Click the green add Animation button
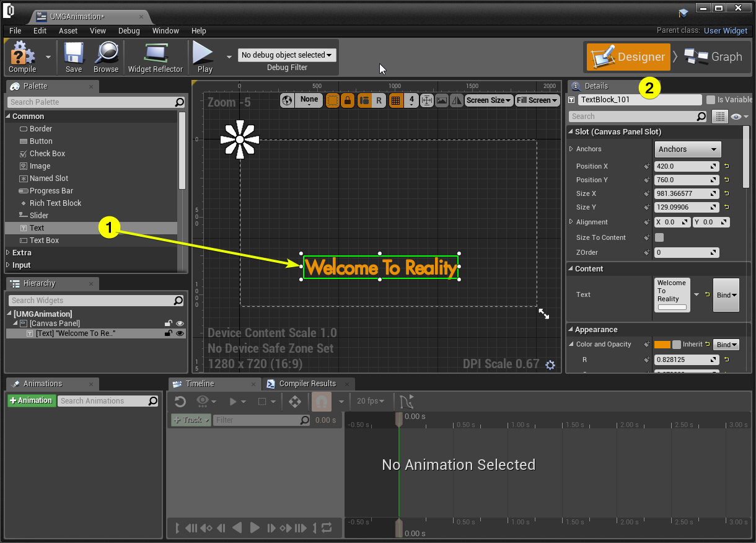The width and height of the screenshot is (756, 543). [x=31, y=400]
